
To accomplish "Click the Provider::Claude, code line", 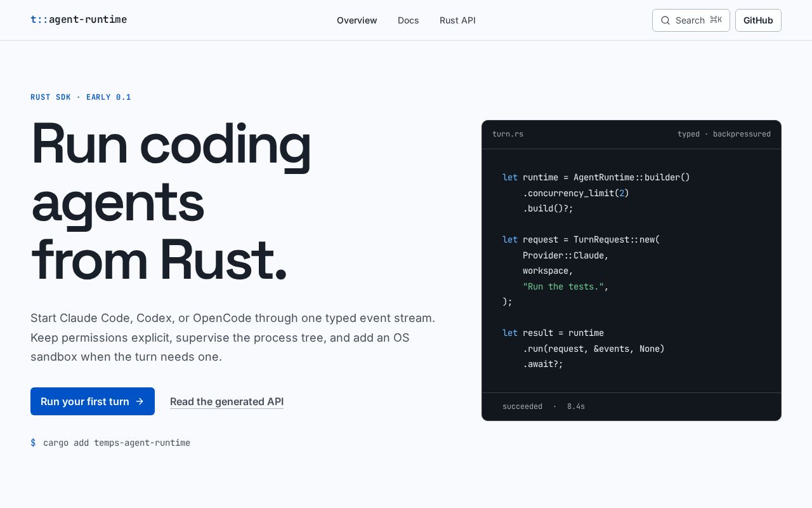I will pyautogui.click(x=566, y=255).
